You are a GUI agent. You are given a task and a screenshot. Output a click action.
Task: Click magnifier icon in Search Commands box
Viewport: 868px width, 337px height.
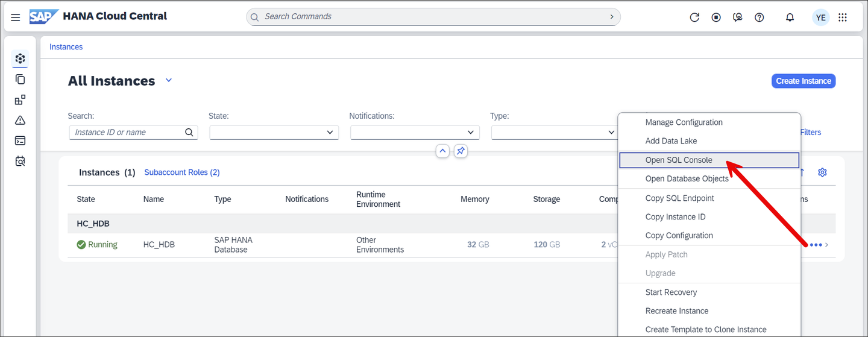coord(254,17)
